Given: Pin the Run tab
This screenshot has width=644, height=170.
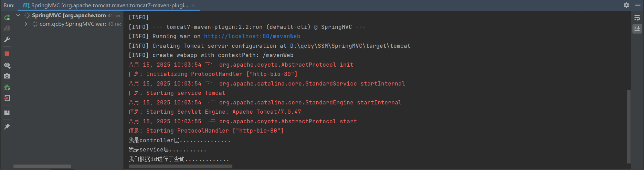Looking at the screenshot, I should (x=7, y=127).
